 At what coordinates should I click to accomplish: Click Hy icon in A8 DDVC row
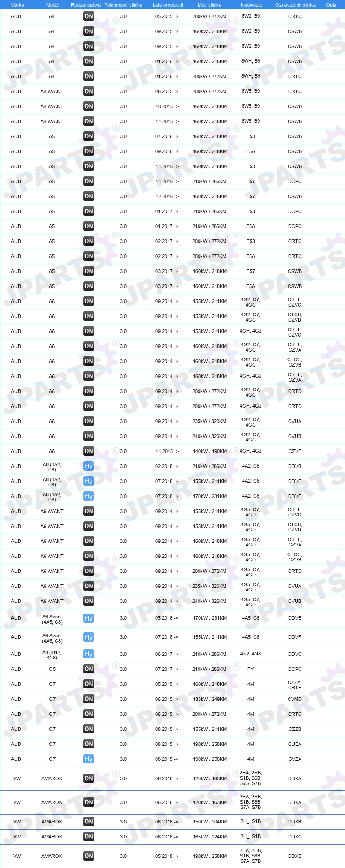pos(89,654)
